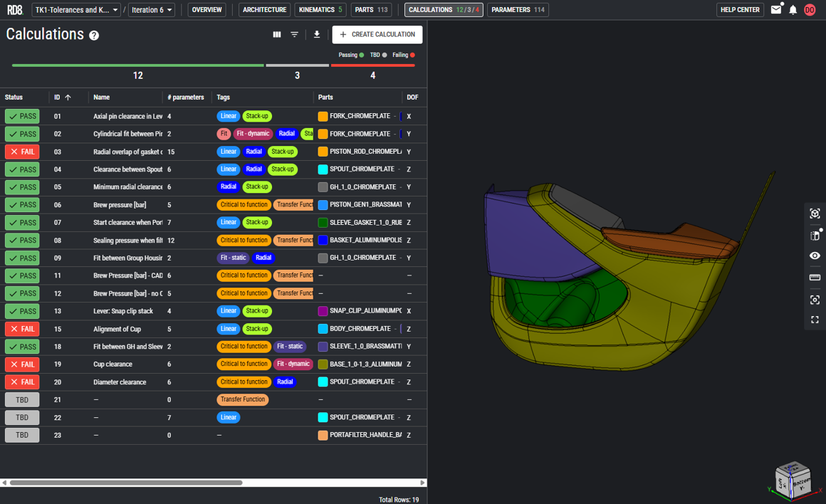Open the TK1-Tolerances project dropdown
The width and height of the screenshot is (826, 504).
75,10
